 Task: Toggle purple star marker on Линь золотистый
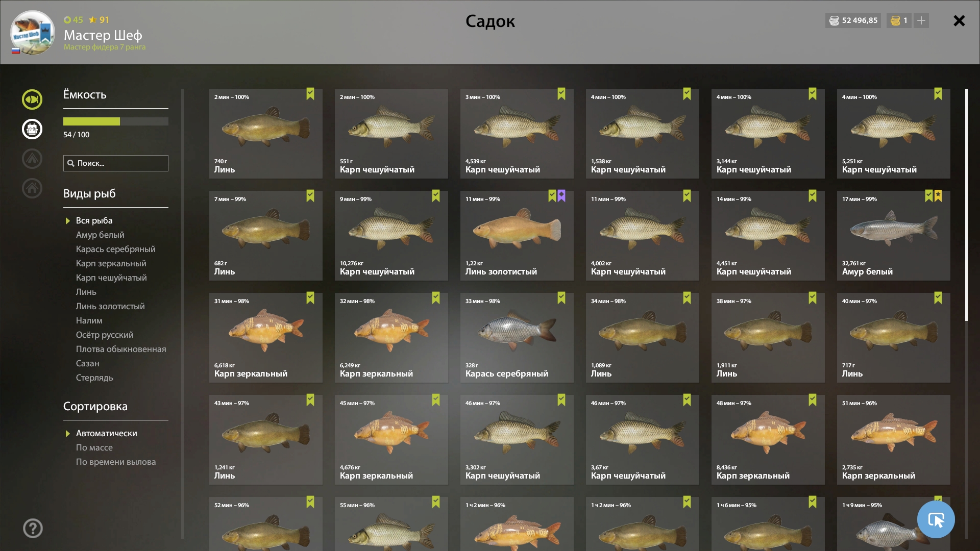click(x=561, y=196)
